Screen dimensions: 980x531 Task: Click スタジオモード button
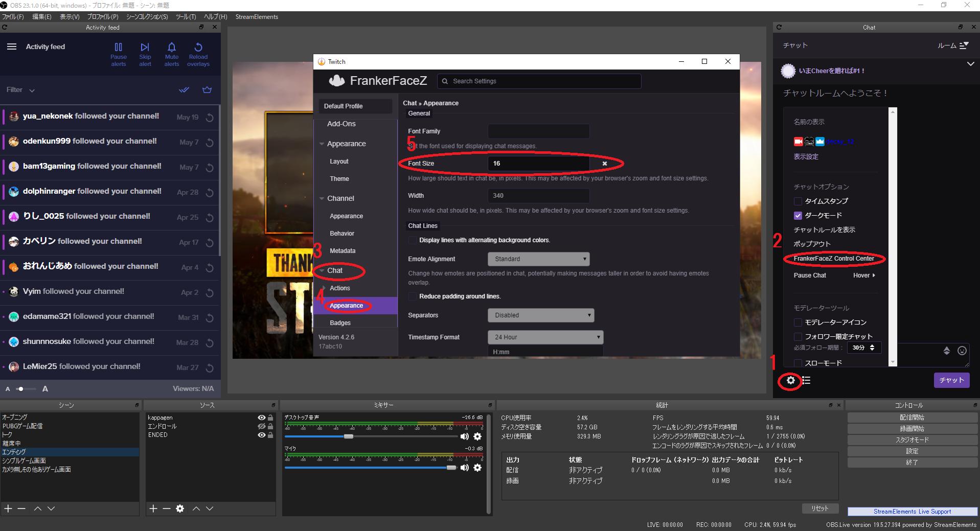[913, 440]
